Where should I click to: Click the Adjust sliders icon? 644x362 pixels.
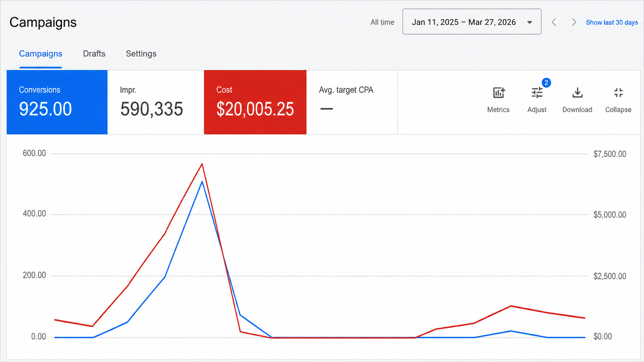click(537, 93)
